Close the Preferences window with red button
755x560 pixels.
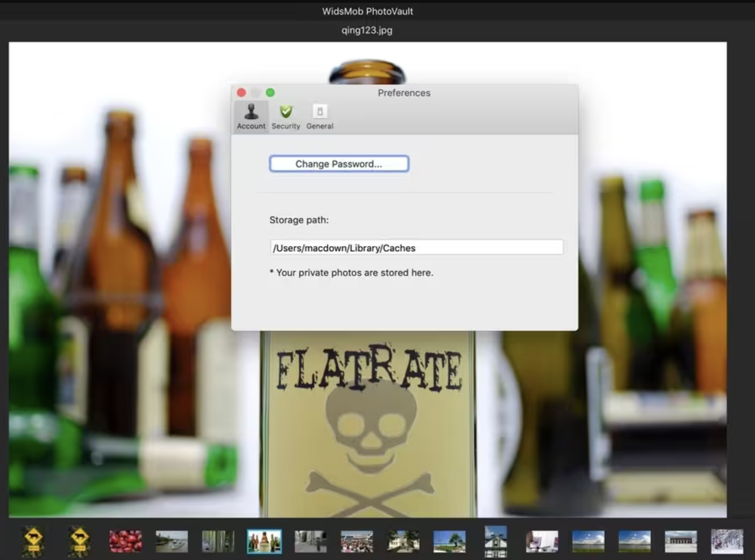[x=242, y=93]
